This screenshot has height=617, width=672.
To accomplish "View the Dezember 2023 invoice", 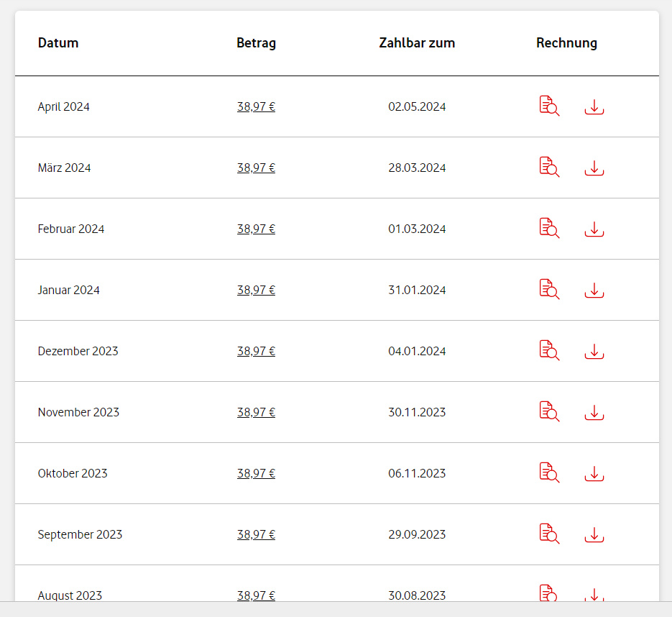I will click(x=549, y=351).
